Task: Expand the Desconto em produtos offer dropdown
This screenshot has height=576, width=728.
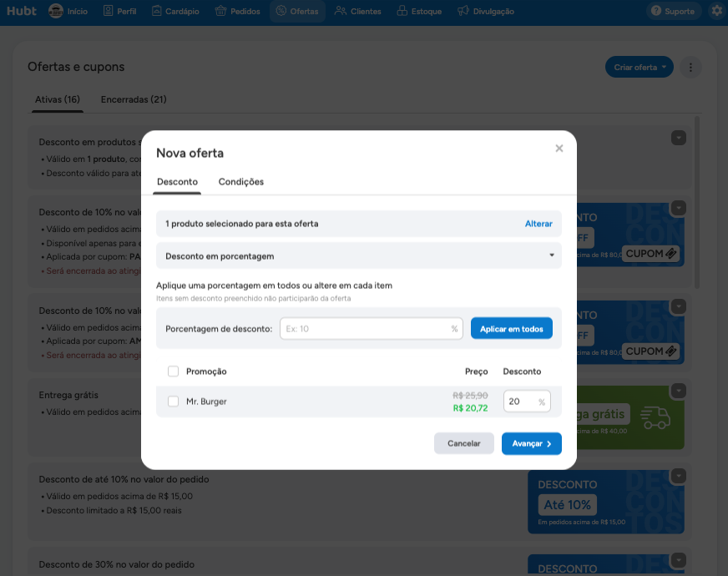Action: 678,138
